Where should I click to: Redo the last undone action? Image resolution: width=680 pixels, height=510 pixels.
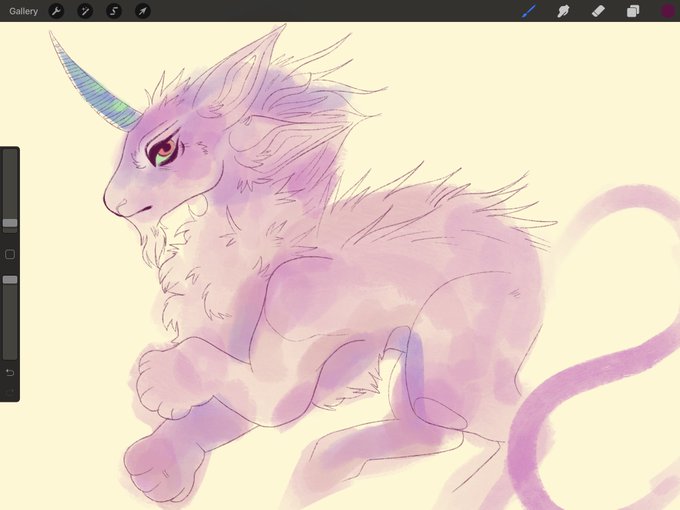coord(10,392)
